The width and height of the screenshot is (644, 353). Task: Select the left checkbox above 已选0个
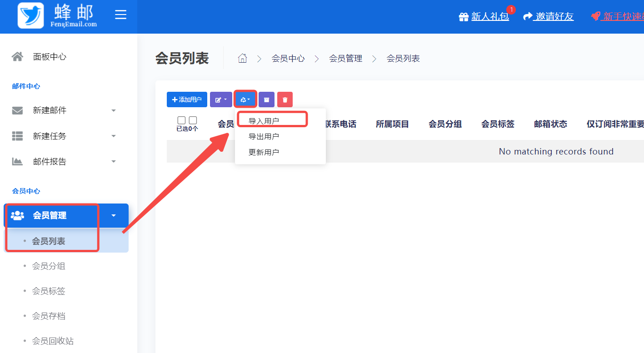(x=181, y=120)
